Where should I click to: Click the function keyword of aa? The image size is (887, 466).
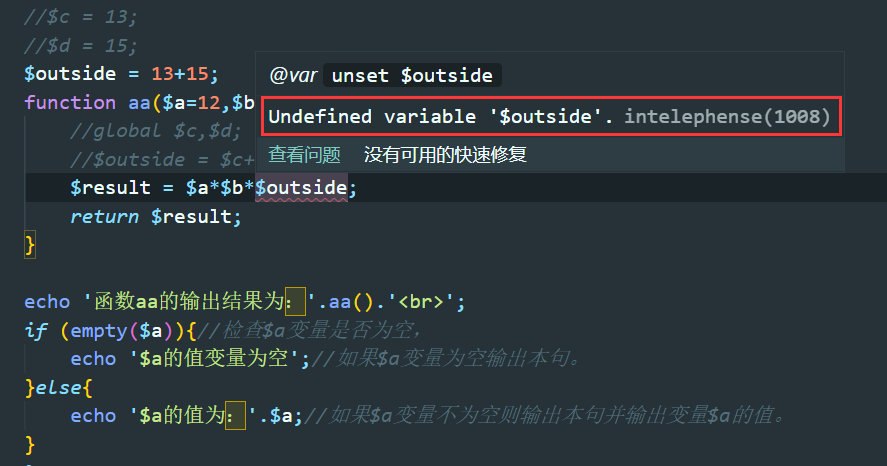(x=70, y=102)
